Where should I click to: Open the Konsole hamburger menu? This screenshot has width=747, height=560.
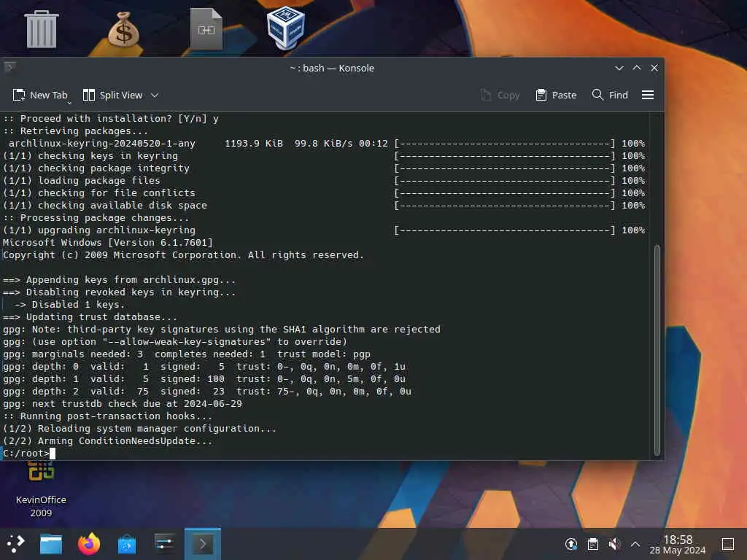pyautogui.click(x=648, y=96)
